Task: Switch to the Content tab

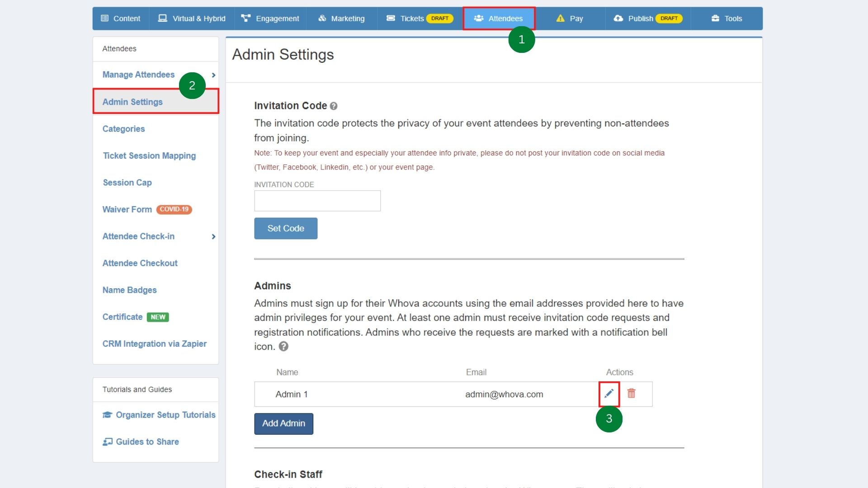Action: click(120, 19)
